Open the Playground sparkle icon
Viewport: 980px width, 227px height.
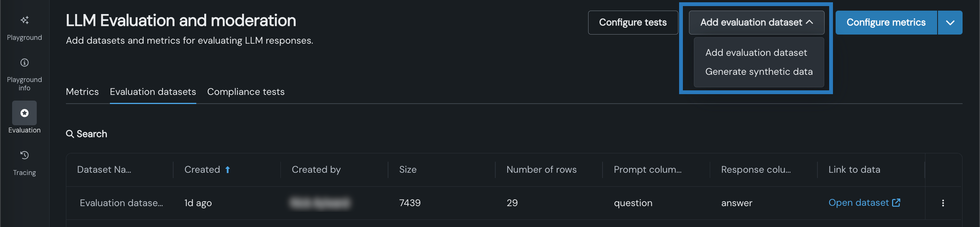click(24, 20)
